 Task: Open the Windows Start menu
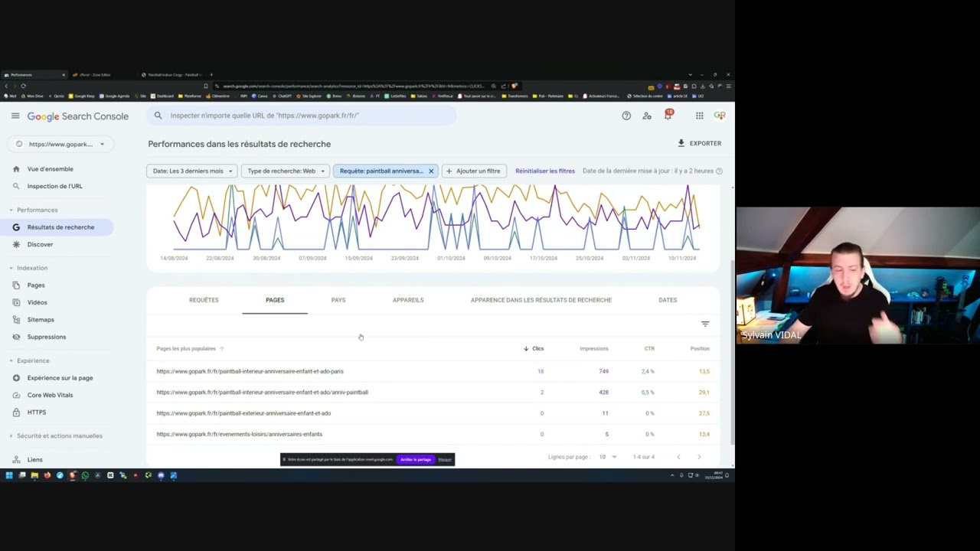pos(9,475)
